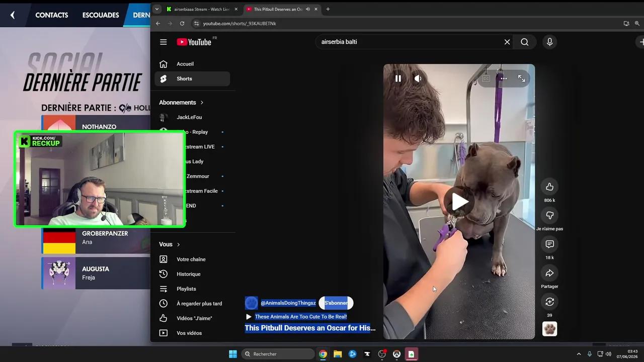Open site info icon in address bar
Screen dimensions: 644x362
coord(197,24)
